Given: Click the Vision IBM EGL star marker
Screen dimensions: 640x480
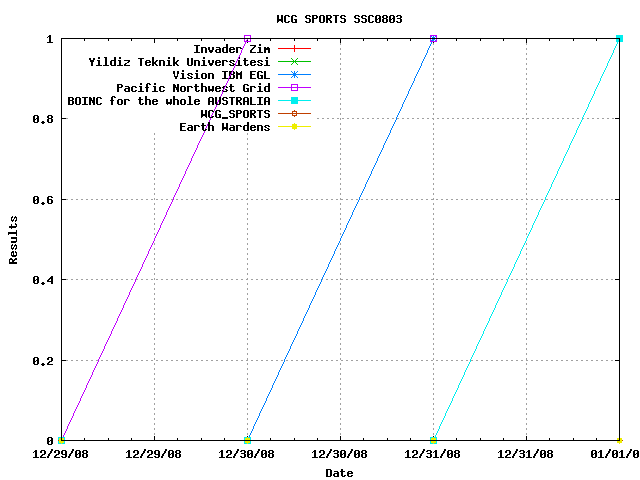Looking at the screenshot, I should (294, 74).
